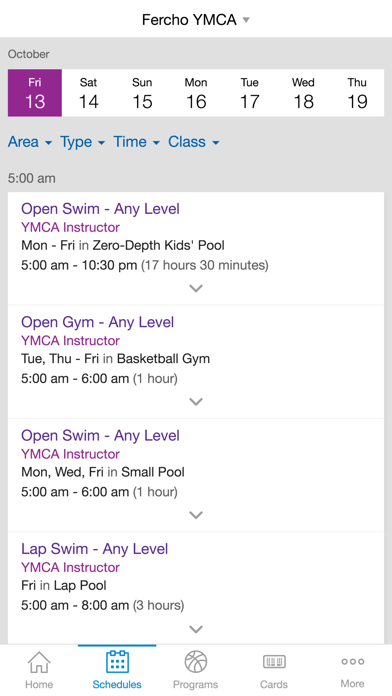The width and height of the screenshot is (392, 696).
Task: Select Monday 16 in the date strip
Action: 196,93
